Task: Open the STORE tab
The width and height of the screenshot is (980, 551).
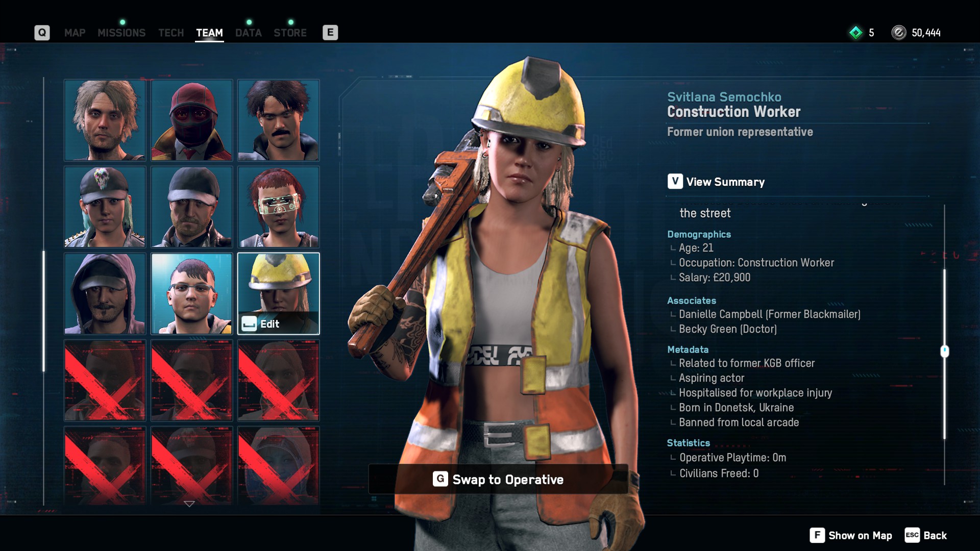Action: (x=290, y=33)
